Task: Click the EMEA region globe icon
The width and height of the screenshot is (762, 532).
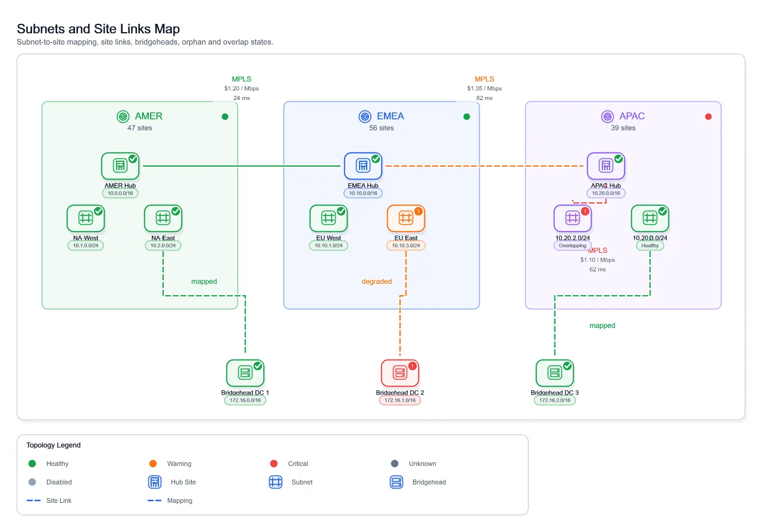Action: (365, 117)
